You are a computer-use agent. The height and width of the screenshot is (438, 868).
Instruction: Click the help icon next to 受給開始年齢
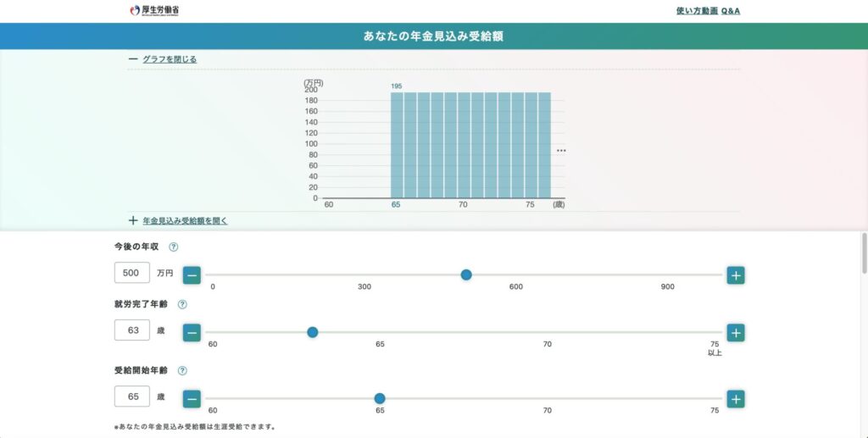click(x=182, y=371)
